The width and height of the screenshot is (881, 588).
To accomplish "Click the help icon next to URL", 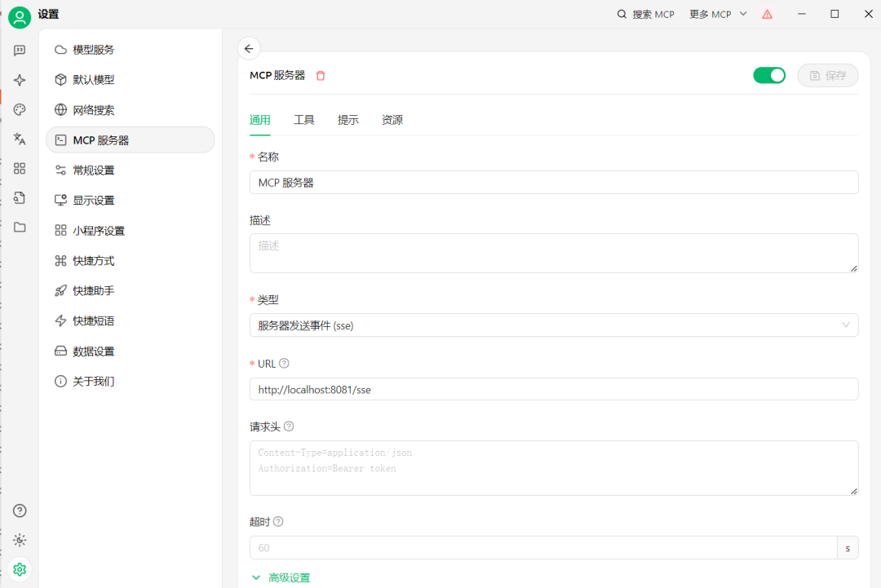I will (284, 364).
